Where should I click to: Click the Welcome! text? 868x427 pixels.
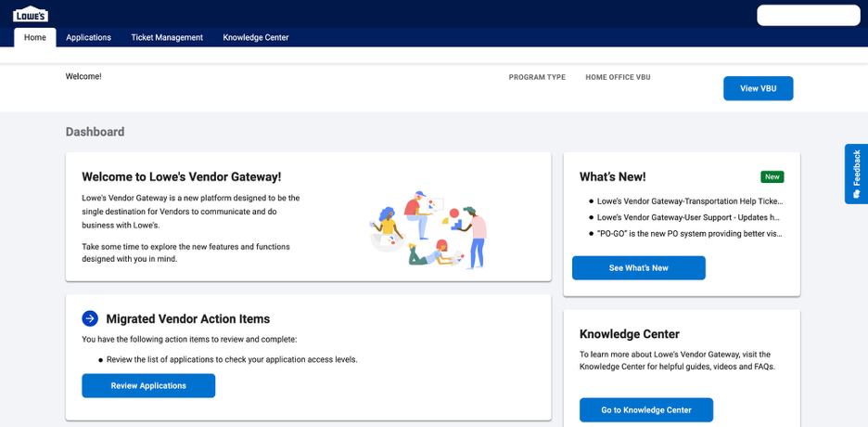(83, 76)
